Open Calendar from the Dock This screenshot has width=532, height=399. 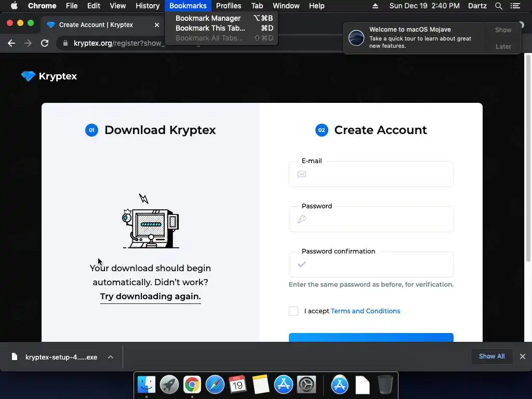237,384
